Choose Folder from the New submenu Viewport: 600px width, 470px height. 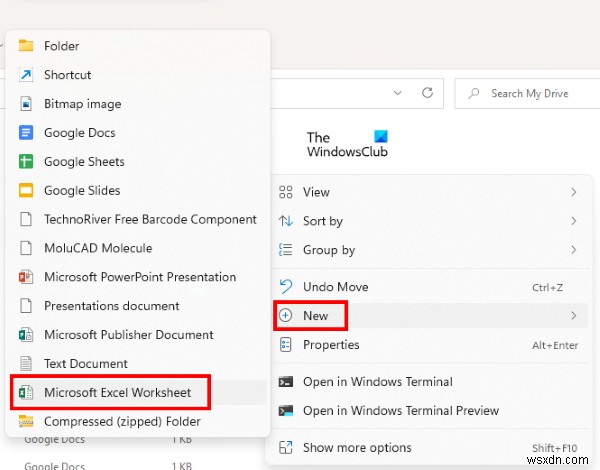click(x=138, y=46)
